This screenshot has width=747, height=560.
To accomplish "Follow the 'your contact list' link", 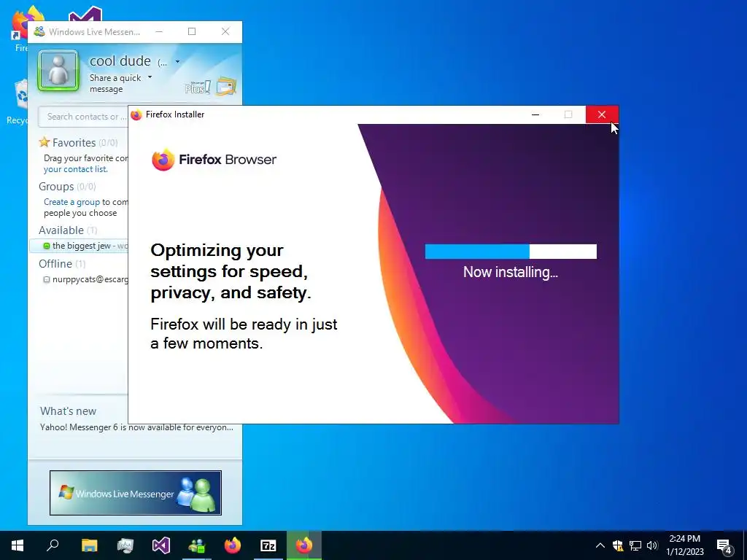I will click(76, 169).
